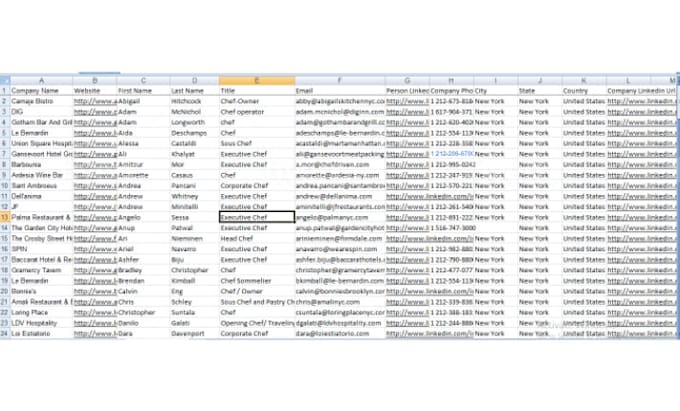Screen dimensions: 680x411
Task: Select column C header
Action: tap(144, 81)
